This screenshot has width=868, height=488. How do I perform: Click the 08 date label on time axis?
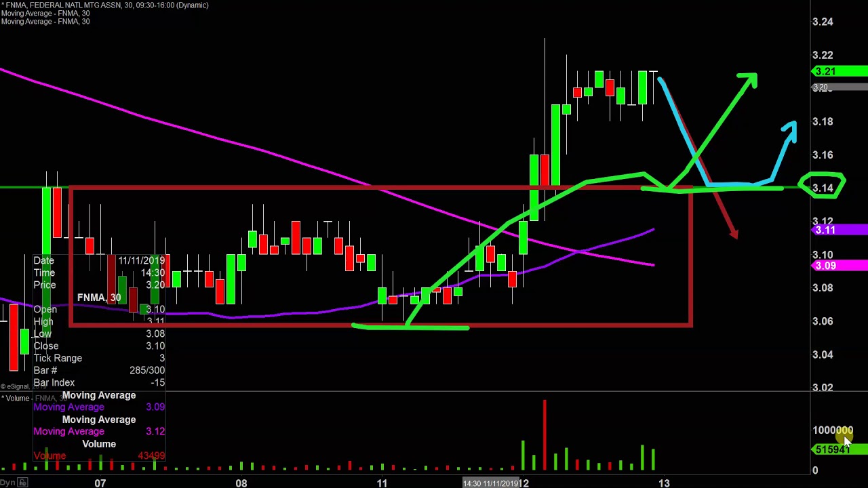pos(241,483)
